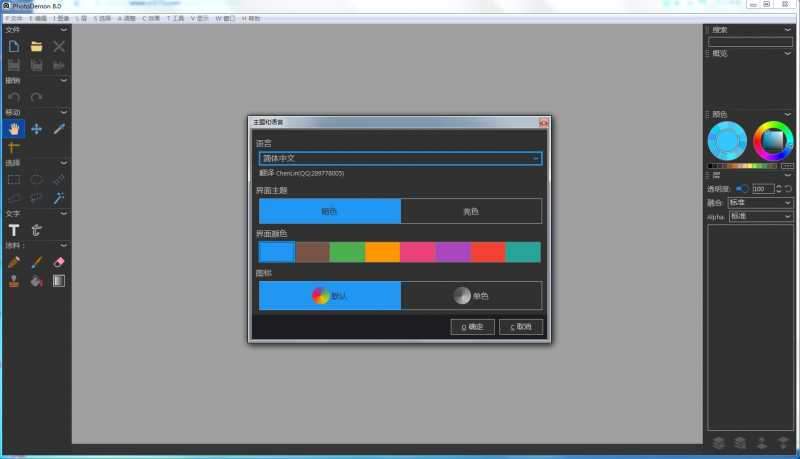Choose the light (亮色) interface theme
Viewport: 800px width, 459px height.
(x=471, y=211)
